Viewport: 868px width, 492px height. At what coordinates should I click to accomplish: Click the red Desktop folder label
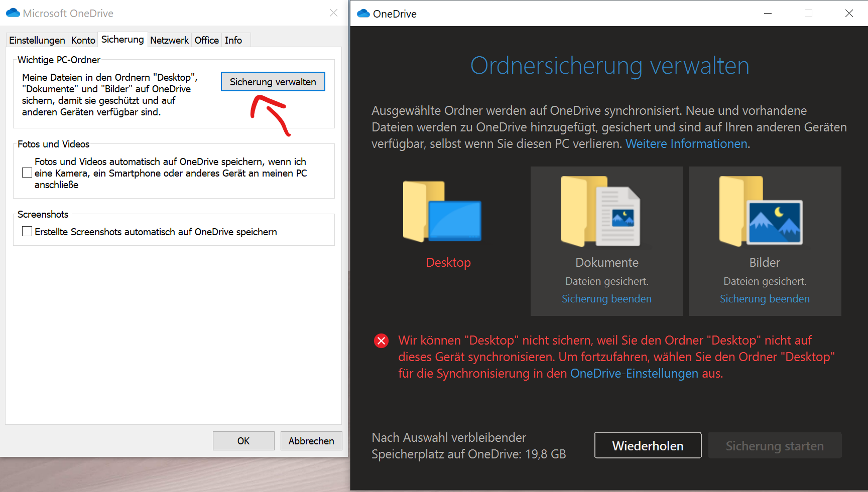[448, 262]
